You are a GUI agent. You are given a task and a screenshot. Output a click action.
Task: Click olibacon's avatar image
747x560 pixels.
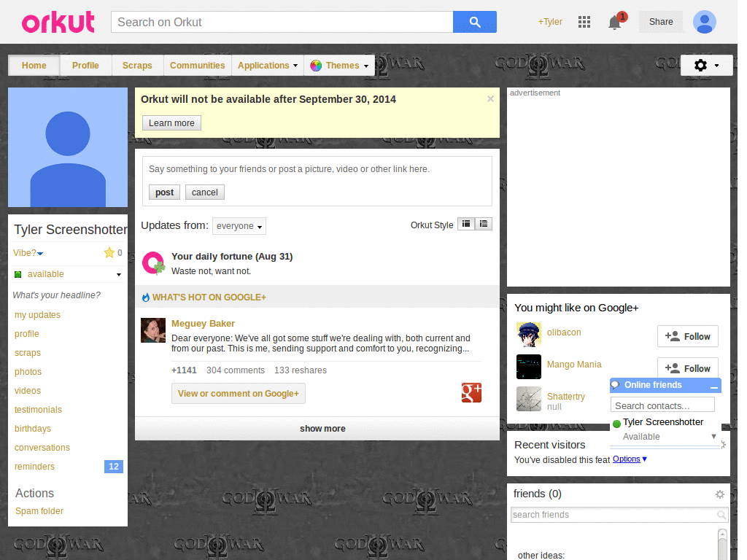pyautogui.click(x=529, y=335)
